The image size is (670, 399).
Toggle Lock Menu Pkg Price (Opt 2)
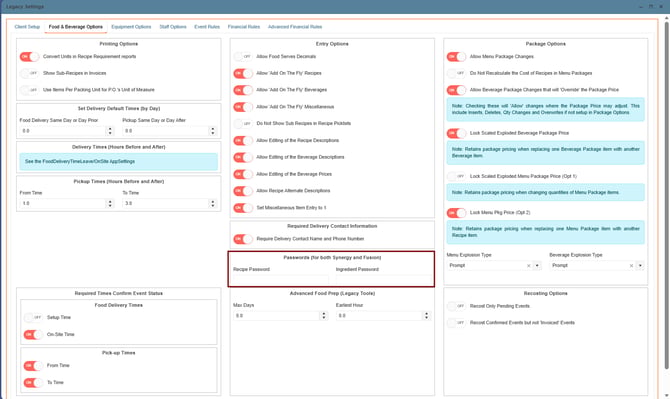click(x=456, y=213)
